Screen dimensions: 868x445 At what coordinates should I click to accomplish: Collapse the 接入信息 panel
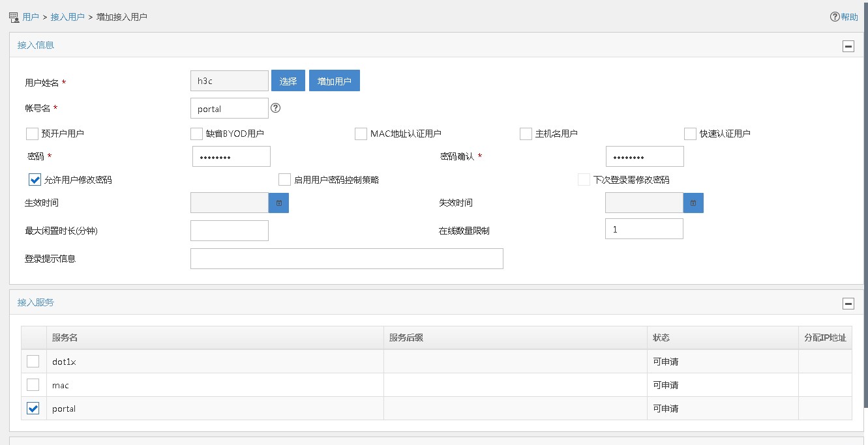(848, 46)
